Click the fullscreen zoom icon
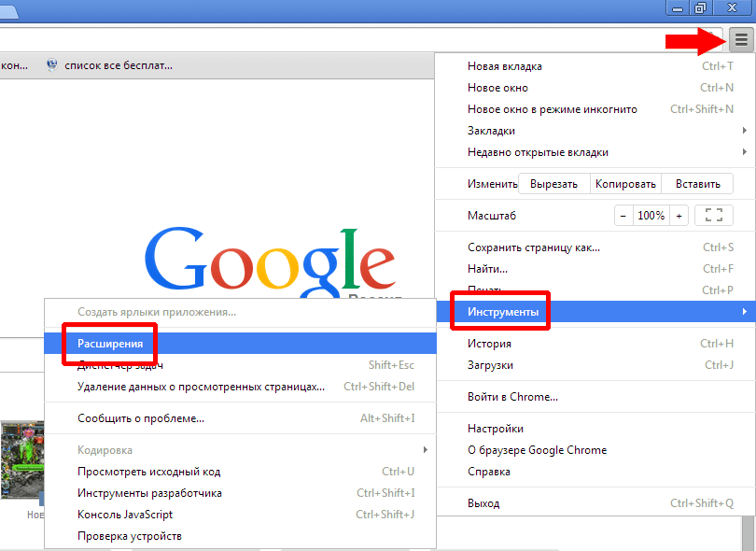 click(714, 215)
